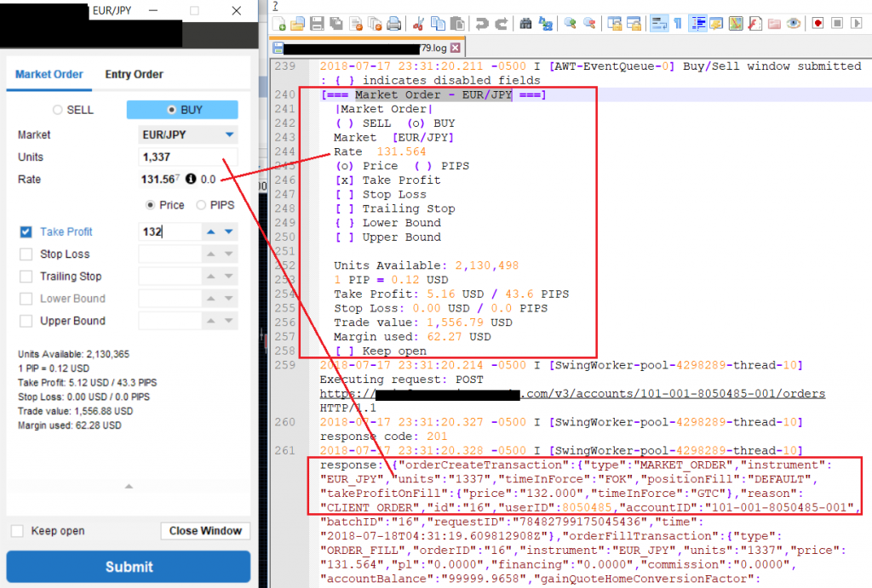The width and height of the screenshot is (872, 588).
Task: Open the ? help menu
Action: tap(275, 6)
